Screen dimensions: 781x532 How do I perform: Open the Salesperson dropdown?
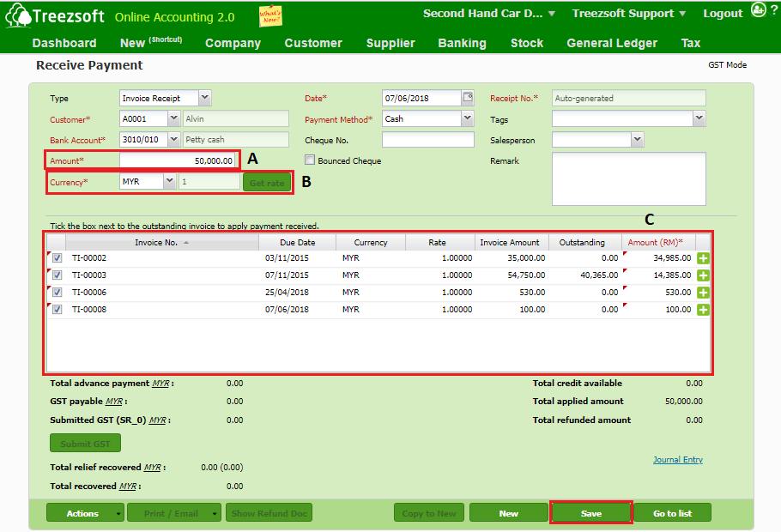coord(638,140)
